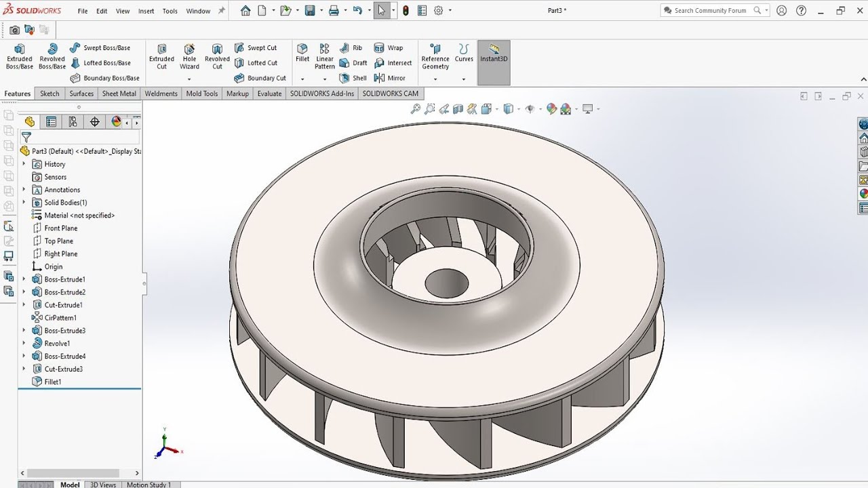
Task: Open the Motion Study 1 tab
Action: pos(149,485)
